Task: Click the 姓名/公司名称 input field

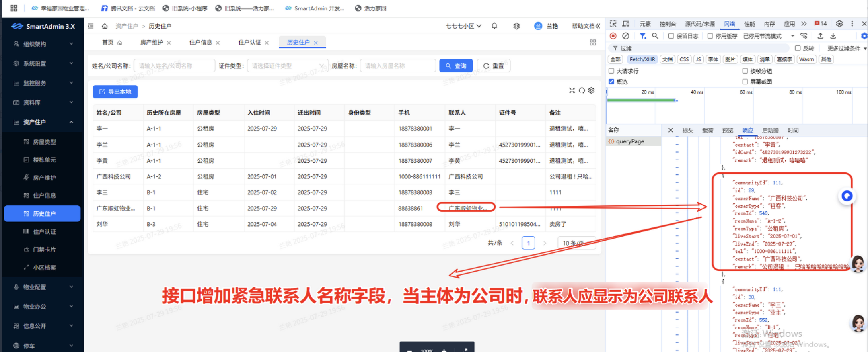Action: click(x=174, y=66)
